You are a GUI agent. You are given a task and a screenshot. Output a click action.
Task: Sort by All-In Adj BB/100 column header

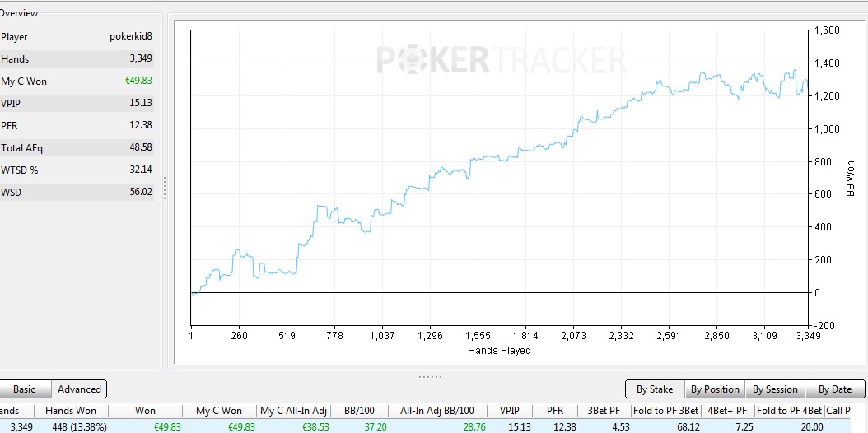pyautogui.click(x=437, y=410)
